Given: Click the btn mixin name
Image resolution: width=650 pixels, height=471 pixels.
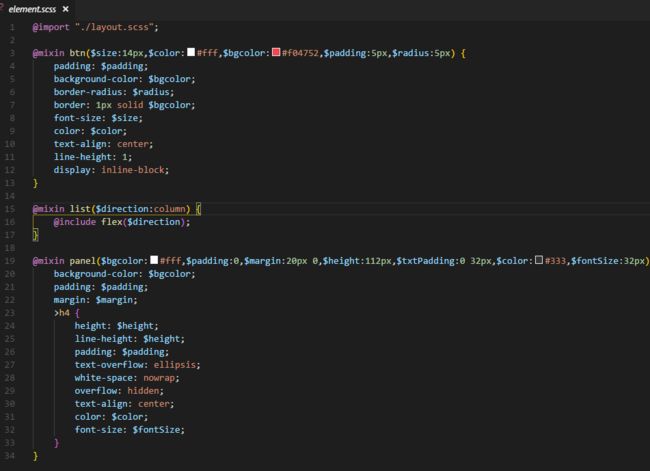Looking at the screenshot, I should (77, 53).
